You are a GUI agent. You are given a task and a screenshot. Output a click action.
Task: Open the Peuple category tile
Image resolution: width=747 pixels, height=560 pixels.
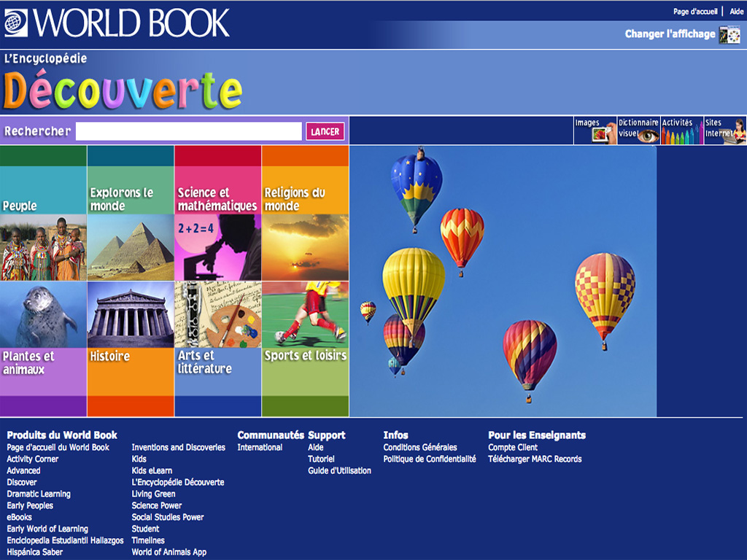[x=43, y=214]
